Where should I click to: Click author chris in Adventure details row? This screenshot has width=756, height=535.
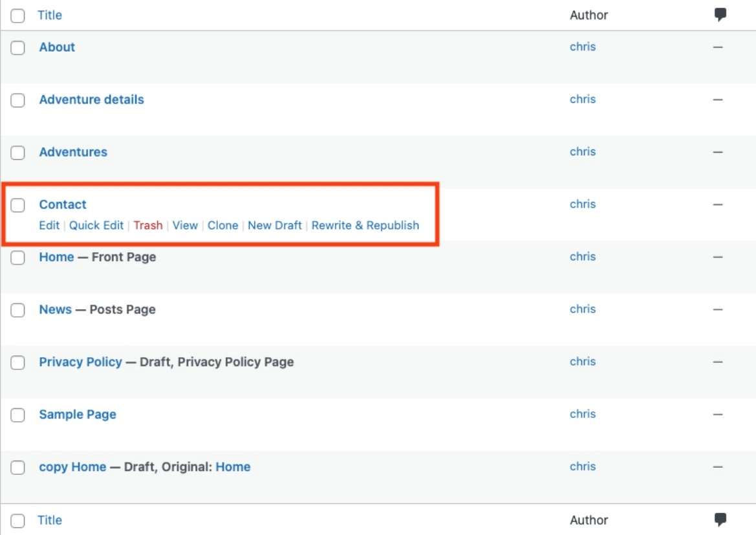pyautogui.click(x=583, y=100)
